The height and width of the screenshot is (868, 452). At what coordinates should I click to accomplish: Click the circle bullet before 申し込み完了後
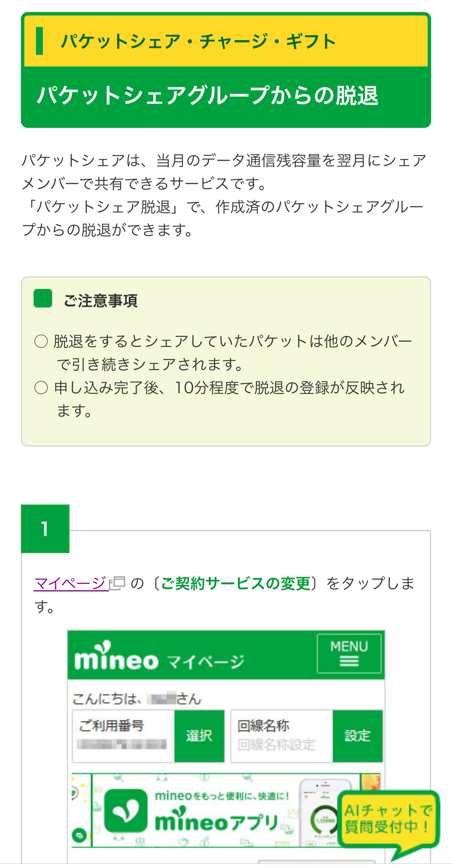coord(41,387)
